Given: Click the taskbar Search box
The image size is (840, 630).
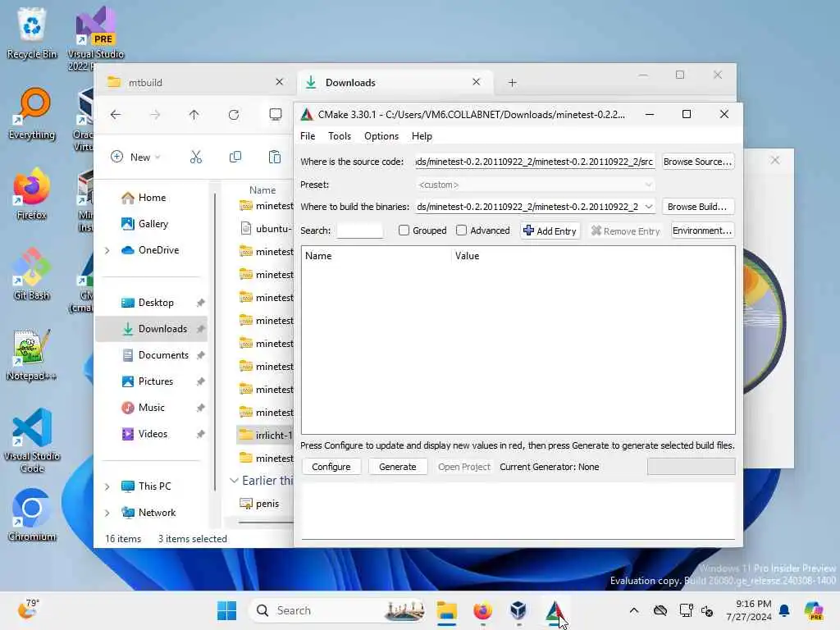Looking at the screenshot, I should (x=337, y=610).
